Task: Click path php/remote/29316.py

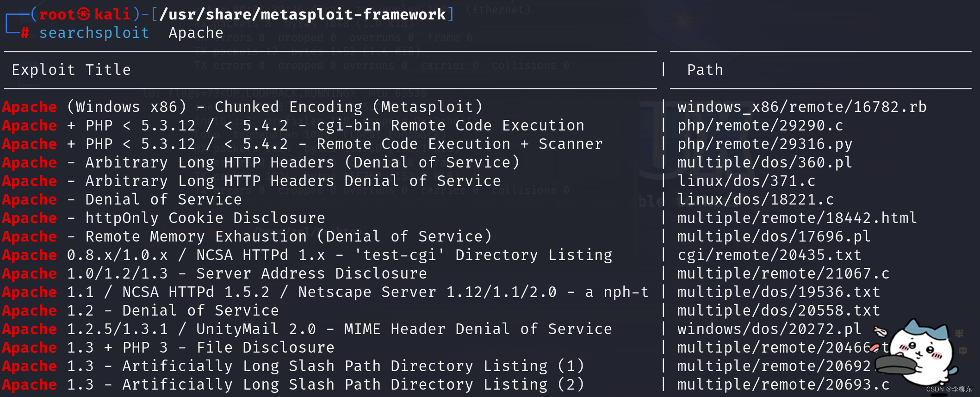Action: pos(765,144)
